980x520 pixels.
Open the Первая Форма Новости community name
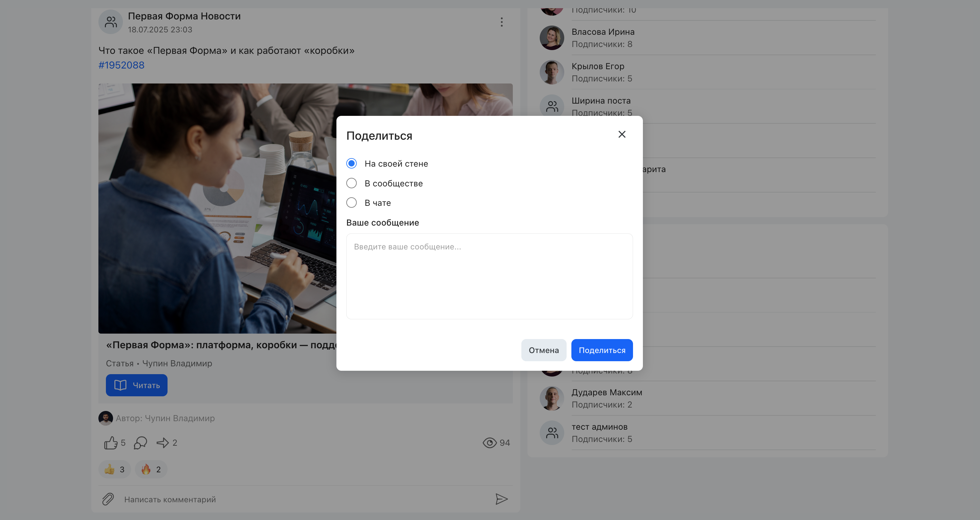(184, 16)
